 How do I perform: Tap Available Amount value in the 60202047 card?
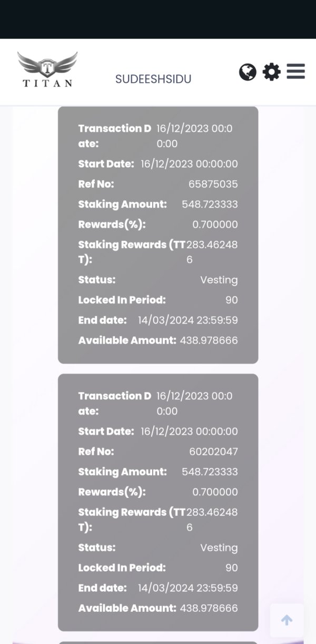click(209, 608)
